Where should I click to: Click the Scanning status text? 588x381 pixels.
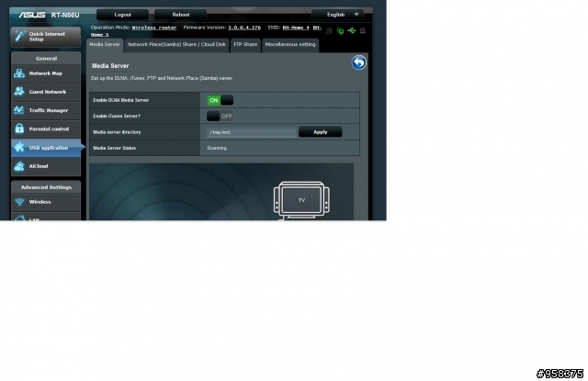[x=218, y=148]
